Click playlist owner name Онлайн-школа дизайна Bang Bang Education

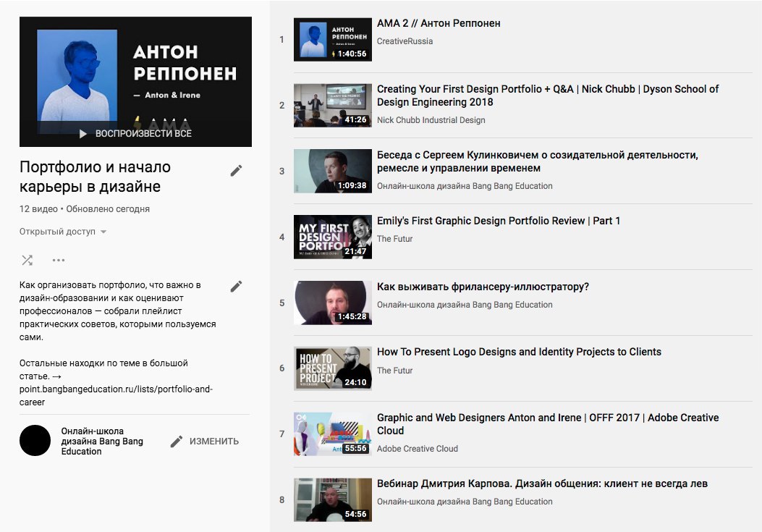point(102,441)
